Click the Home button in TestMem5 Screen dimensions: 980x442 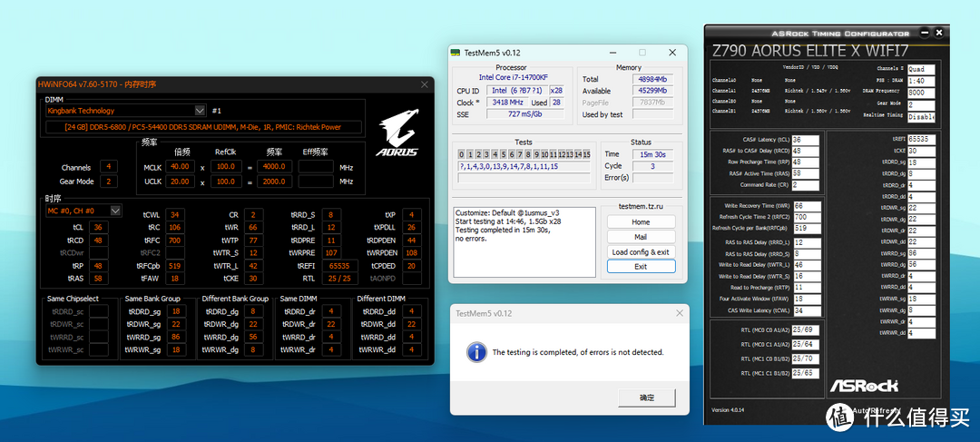[x=641, y=222]
